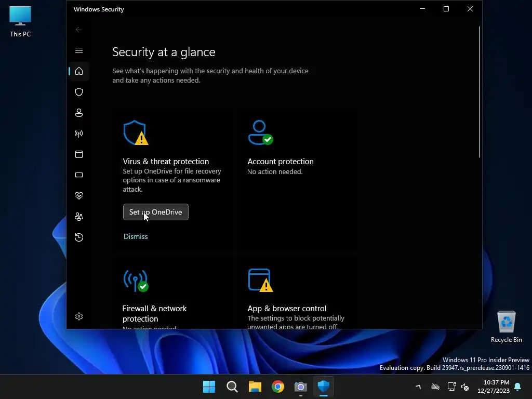Image resolution: width=532 pixels, height=399 pixels.
Task: Open the notification bell
Action: 518,387
